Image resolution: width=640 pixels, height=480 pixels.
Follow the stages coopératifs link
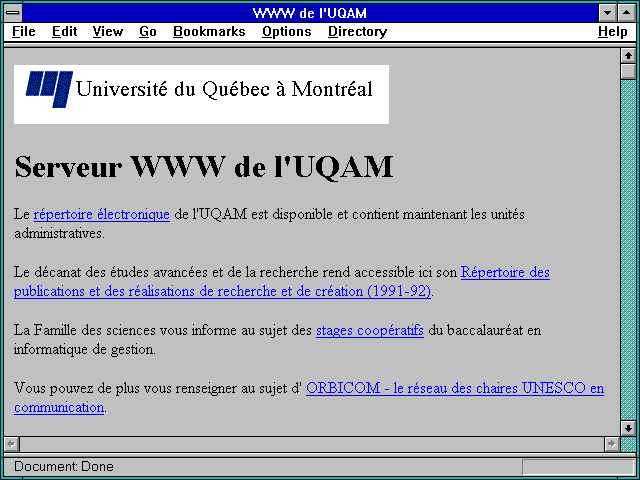coord(370,330)
